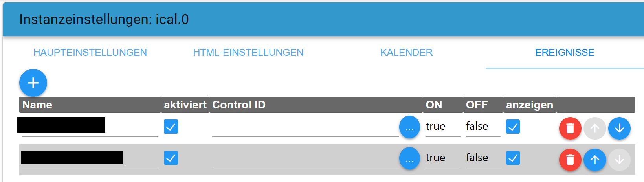
Task: Click greyed-out down arrow in second row
Action: coord(619,160)
